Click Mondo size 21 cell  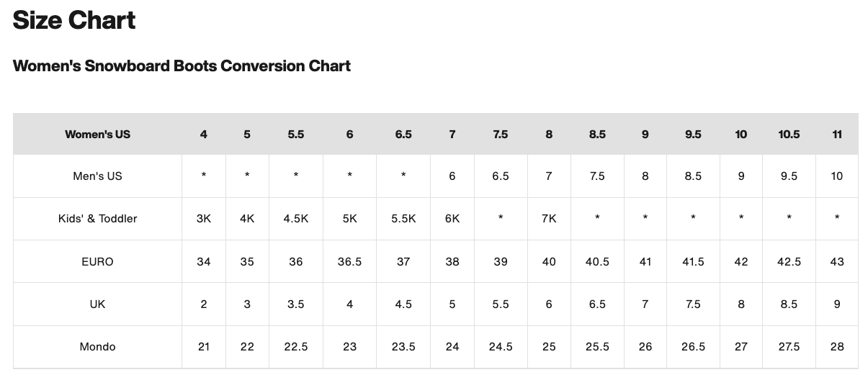[204, 347]
